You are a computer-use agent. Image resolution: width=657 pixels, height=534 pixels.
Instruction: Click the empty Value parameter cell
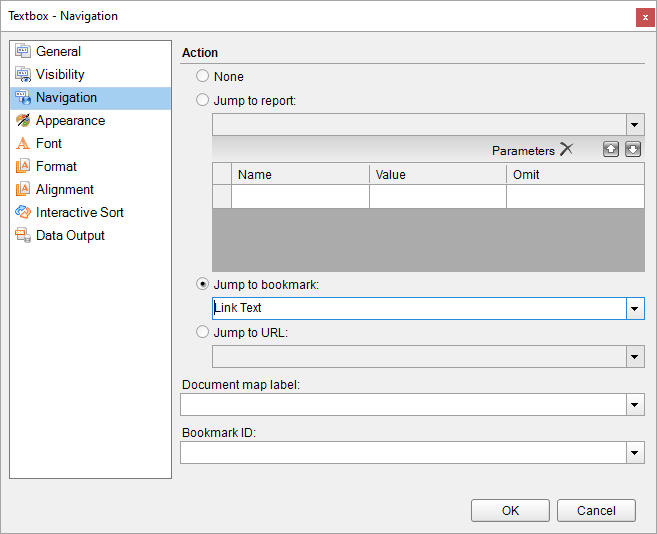pos(438,197)
